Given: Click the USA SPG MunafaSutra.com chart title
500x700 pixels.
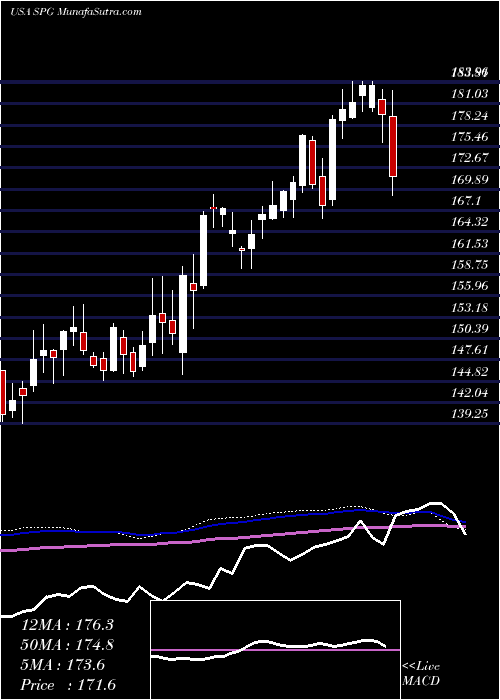Looking at the screenshot, I should 75,12.
